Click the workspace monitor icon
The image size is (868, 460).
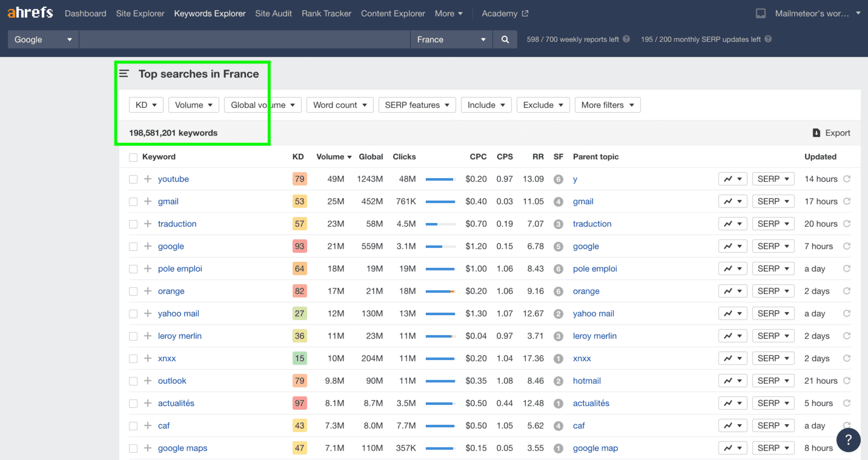(761, 13)
